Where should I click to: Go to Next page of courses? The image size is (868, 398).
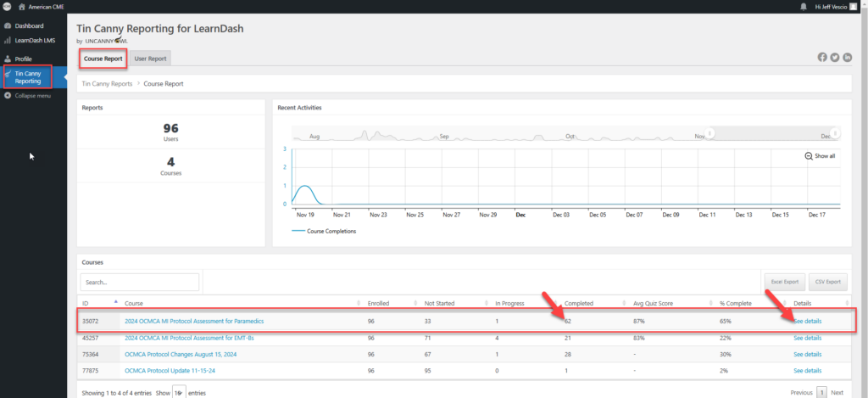point(837,392)
